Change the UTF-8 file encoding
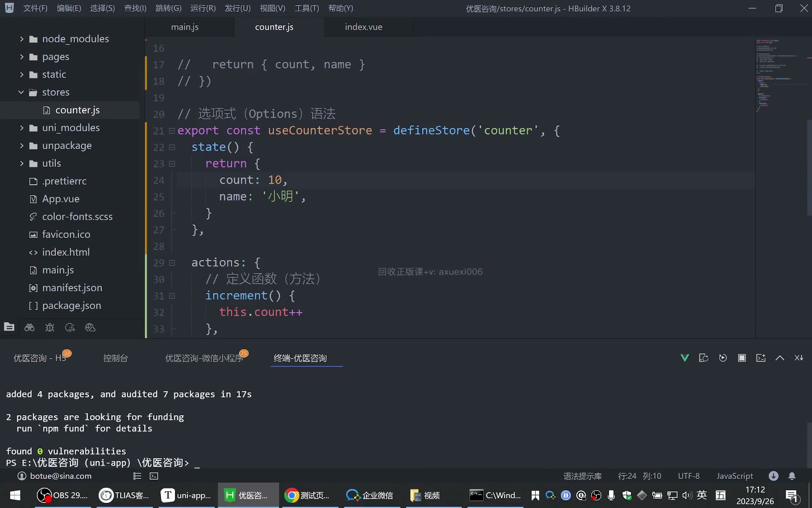 689,476
